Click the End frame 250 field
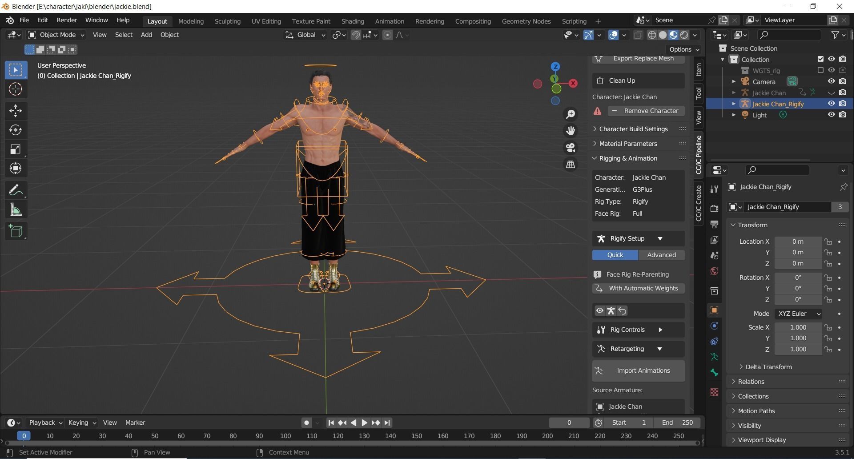Image resolution: width=868 pixels, height=459 pixels. coord(677,423)
